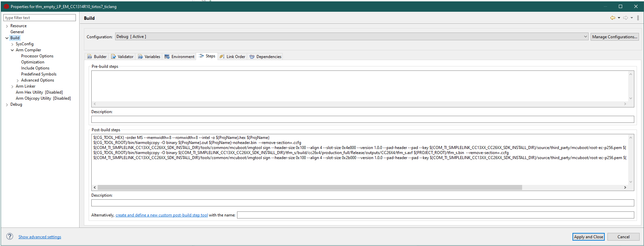Screen dimensions: 644x246
Task: Click the Post-build Description field
Action: 363,203
